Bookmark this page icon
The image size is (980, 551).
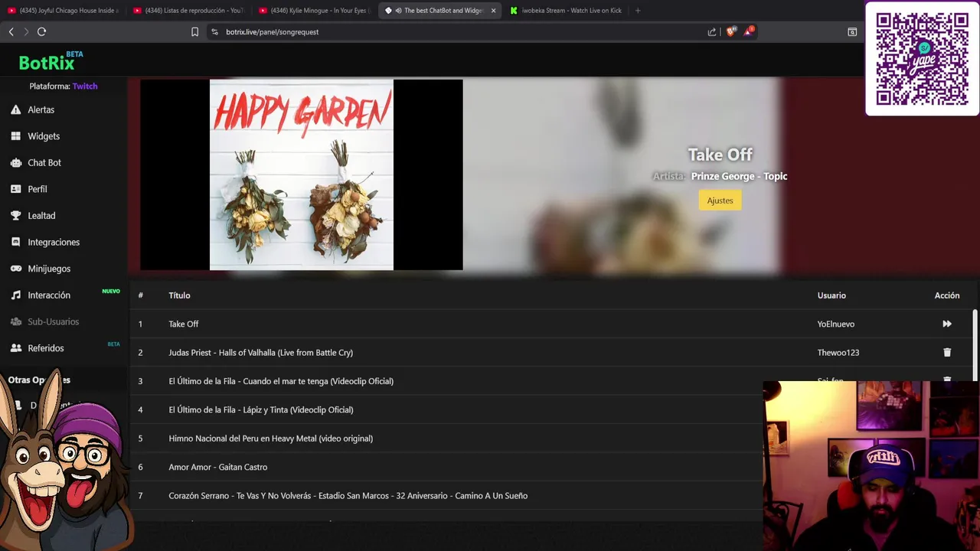tap(194, 31)
